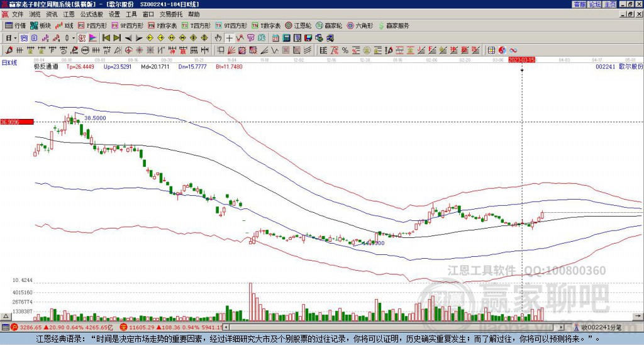Toggle the 权 adjusted-price button

[81, 38]
